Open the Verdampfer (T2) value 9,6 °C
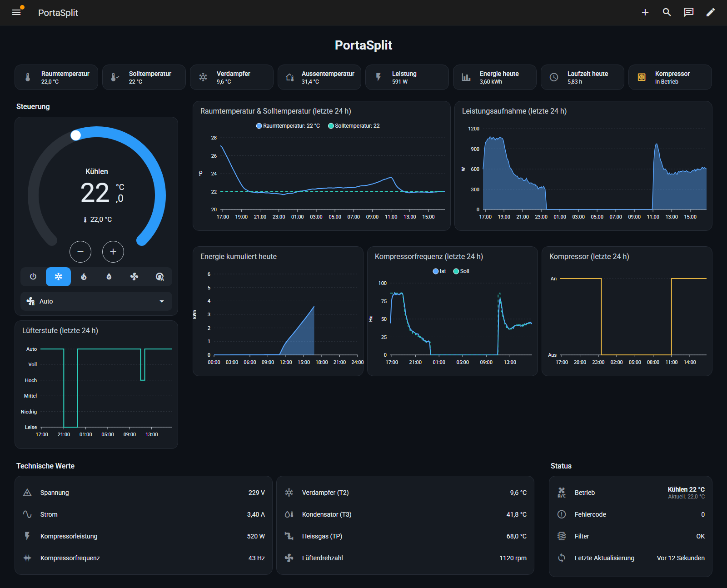The image size is (727, 588). pos(518,493)
